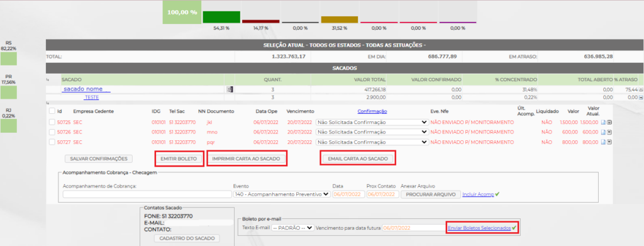This screenshot has height=246, width=644.
Task: Check the box for title 50726
Action: (x=52, y=132)
